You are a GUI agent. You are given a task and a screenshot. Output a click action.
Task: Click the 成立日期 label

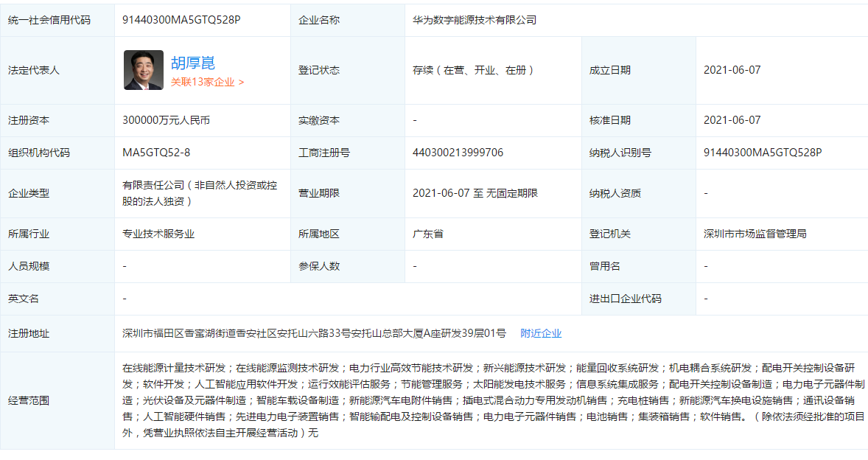coord(610,70)
